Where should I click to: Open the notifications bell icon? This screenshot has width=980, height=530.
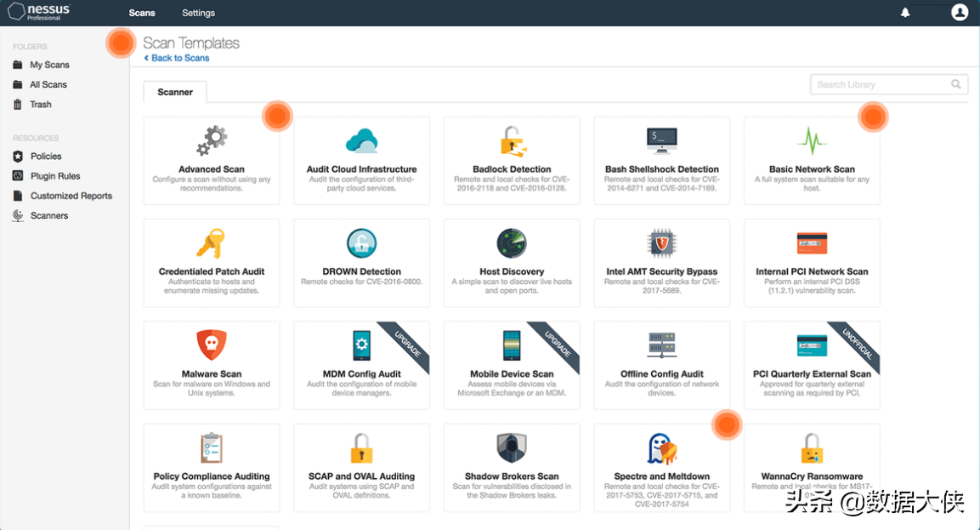905,13
